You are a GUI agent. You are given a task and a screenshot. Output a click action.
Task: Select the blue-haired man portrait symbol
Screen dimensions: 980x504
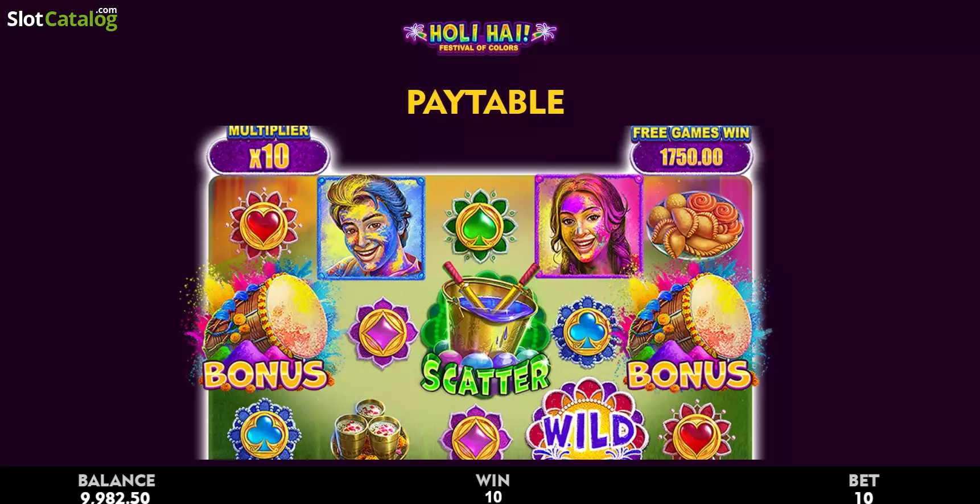[371, 227]
